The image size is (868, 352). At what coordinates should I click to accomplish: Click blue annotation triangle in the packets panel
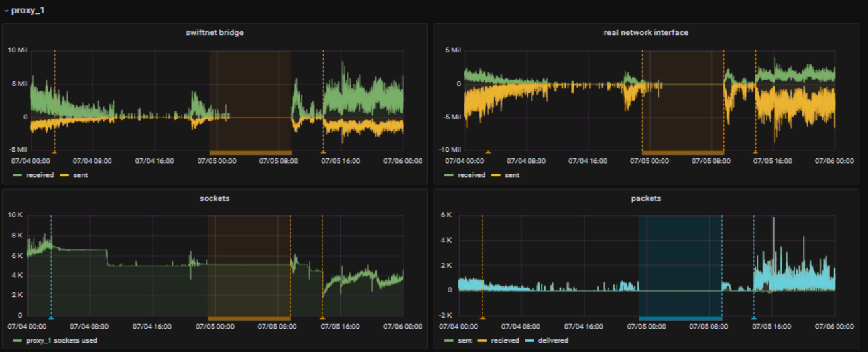click(x=754, y=318)
